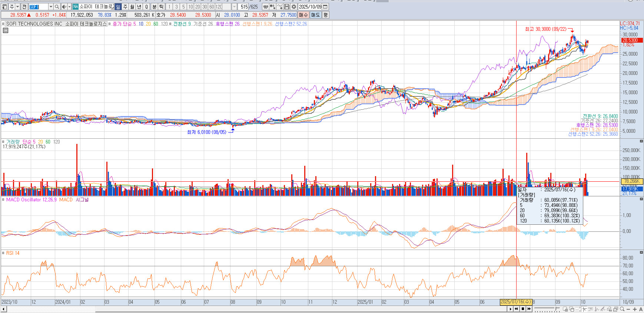
Task: Open the calendar date picker icon
Action: [x=325, y=7]
